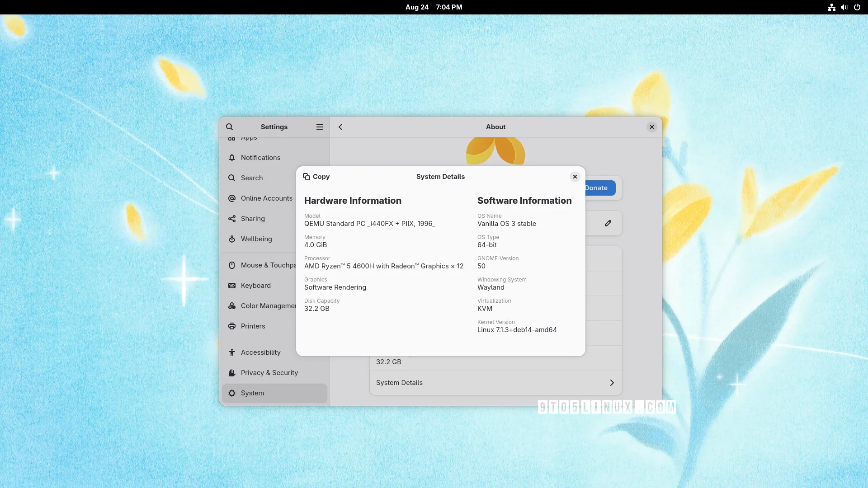This screenshot has height=488, width=868.
Task: Click the Hardware Information heading
Action: click(353, 201)
